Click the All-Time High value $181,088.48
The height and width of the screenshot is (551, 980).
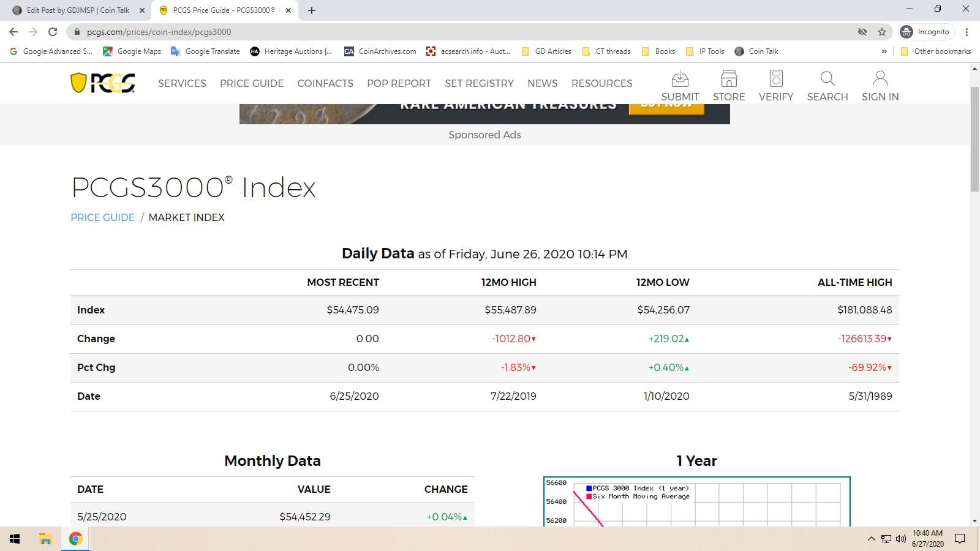[x=865, y=310]
